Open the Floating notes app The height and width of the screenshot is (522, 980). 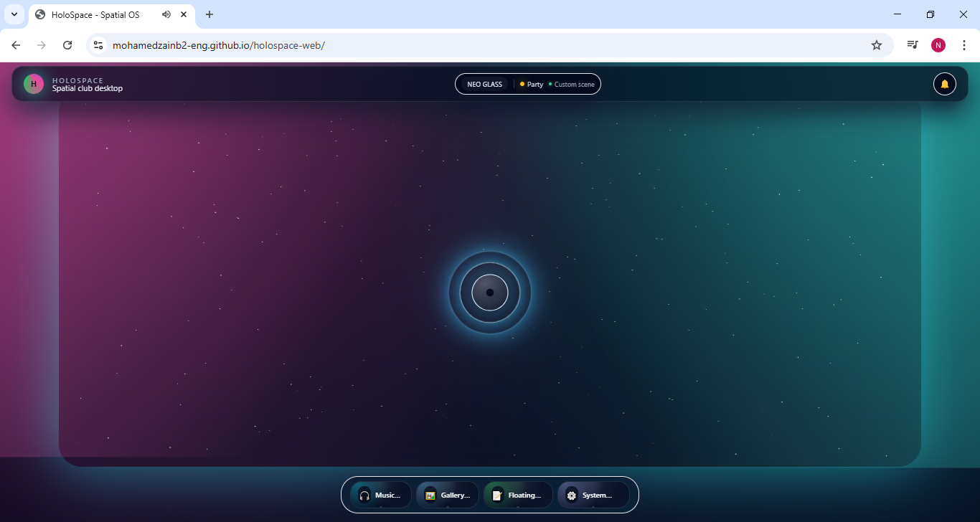coord(517,495)
